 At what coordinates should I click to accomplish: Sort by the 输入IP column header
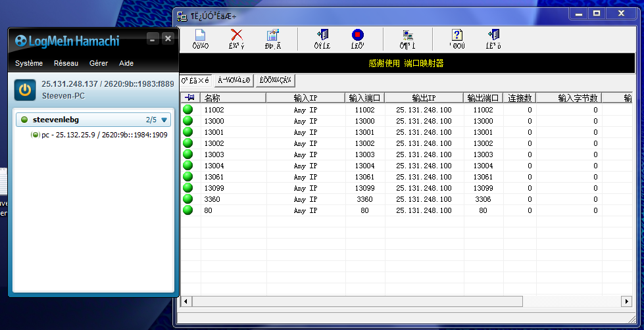306,98
